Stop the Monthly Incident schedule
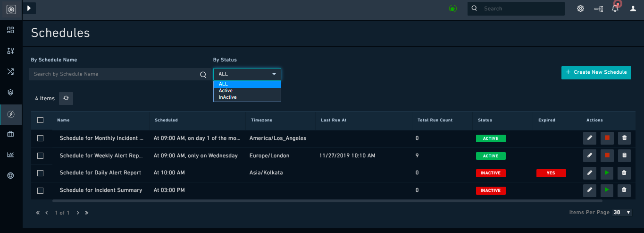This screenshot has width=644, height=233. click(607, 138)
